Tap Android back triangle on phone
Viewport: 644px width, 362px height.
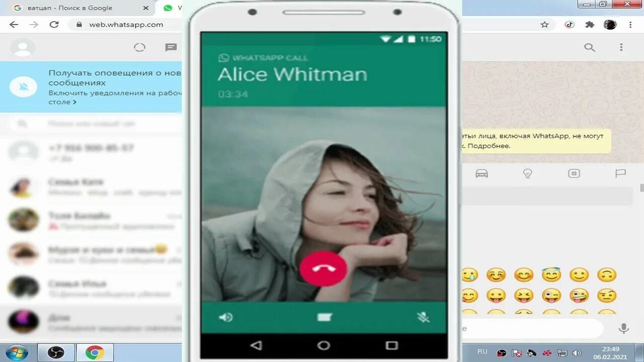tap(256, 345)
